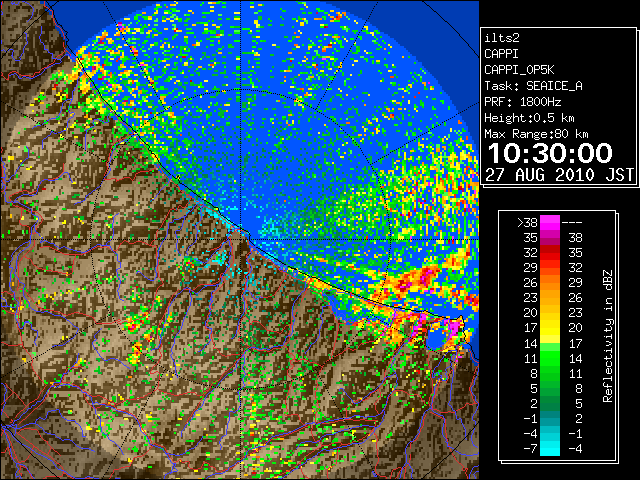
Task: Click the Max Range:80 km label
Action: click(x=536, y=134)
